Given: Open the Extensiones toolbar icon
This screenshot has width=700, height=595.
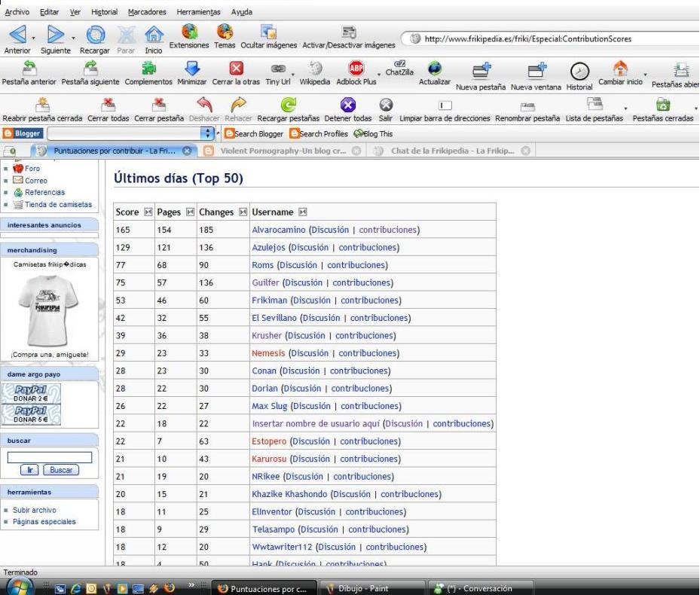Looking at the screenshot, I should pos(190,32).
